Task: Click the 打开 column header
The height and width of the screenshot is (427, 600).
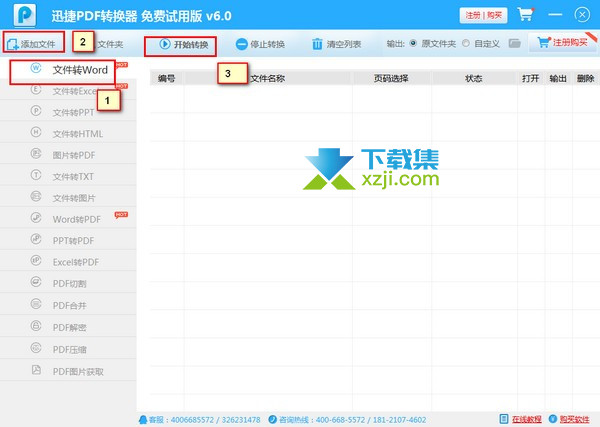Action: (530, 78)
